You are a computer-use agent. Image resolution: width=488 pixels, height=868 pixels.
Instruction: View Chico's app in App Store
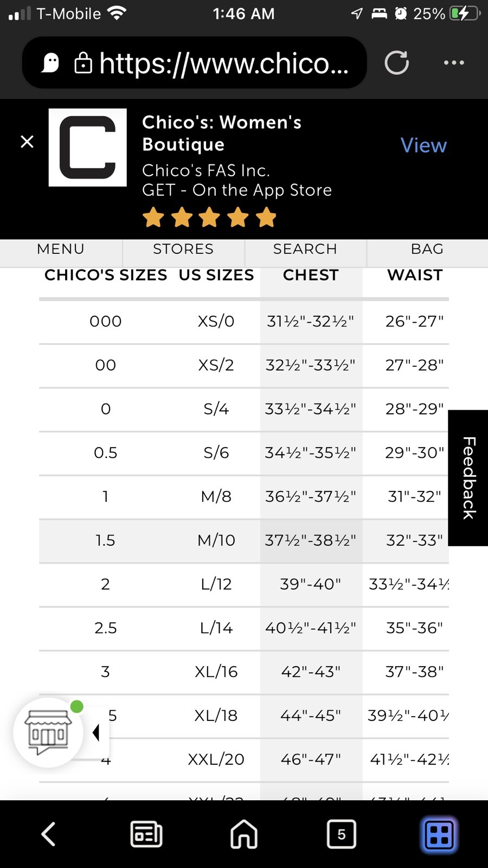tap(423, 145)
